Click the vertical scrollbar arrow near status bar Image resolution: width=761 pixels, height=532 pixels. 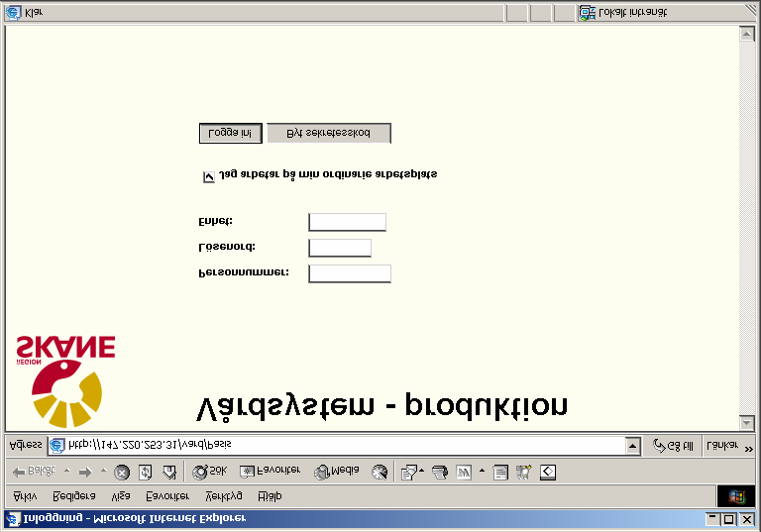pos(747,34)
